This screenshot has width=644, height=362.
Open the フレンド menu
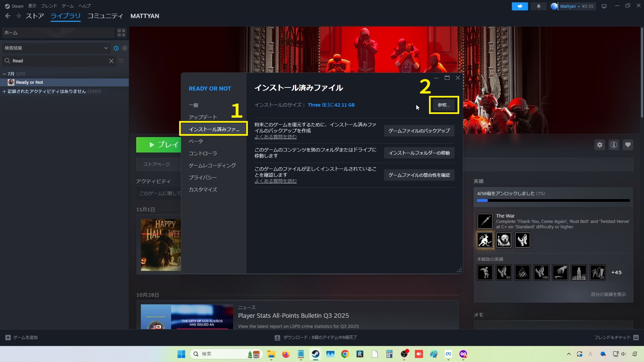[x=49, y=6]
